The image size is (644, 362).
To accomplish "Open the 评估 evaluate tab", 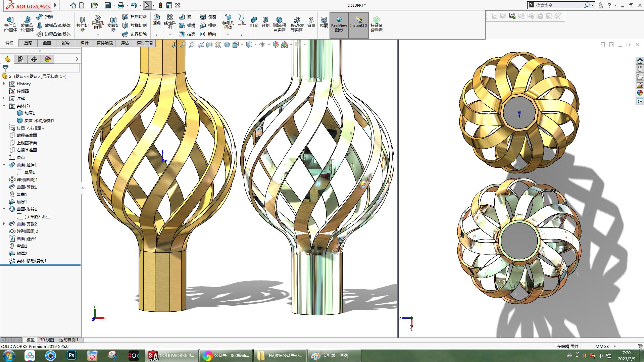I will pos(125,43).
